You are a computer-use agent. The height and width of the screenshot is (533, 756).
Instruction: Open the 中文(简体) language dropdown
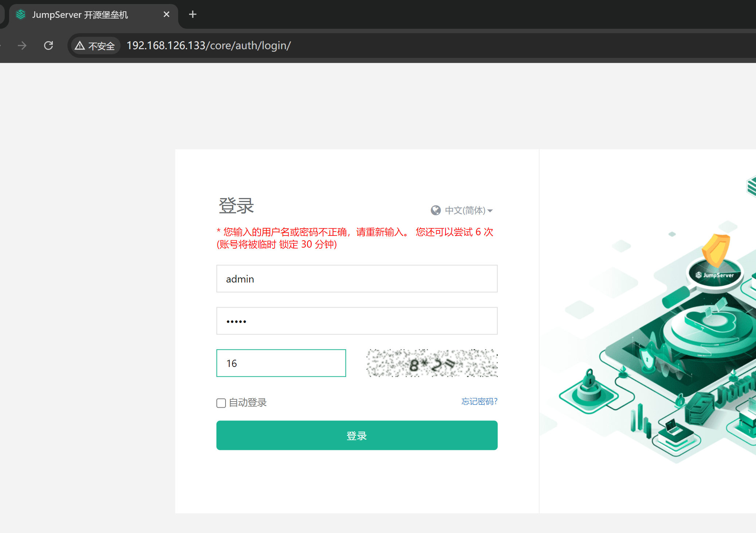coord(465,210)
